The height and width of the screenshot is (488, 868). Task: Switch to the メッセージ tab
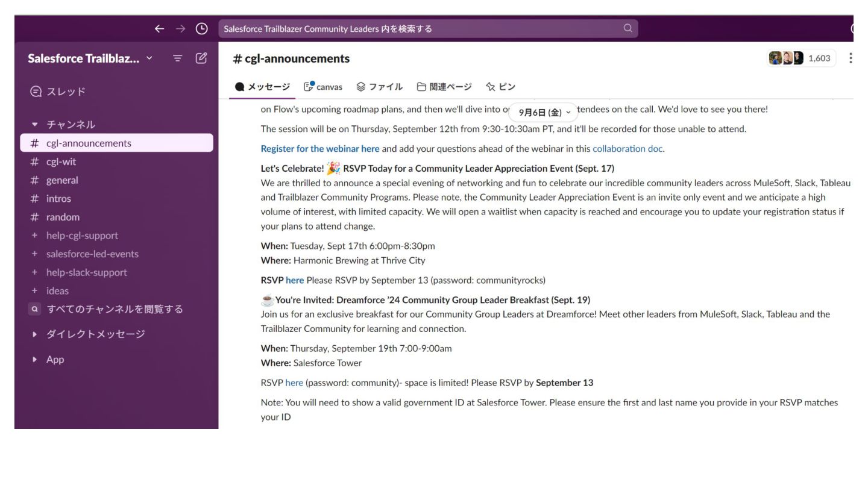(x=263, y=87)
